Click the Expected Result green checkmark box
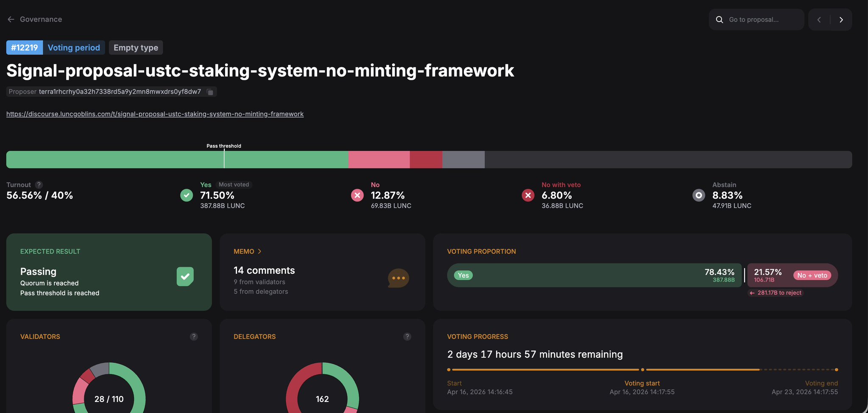868x413 pixels. click(185, 277)
